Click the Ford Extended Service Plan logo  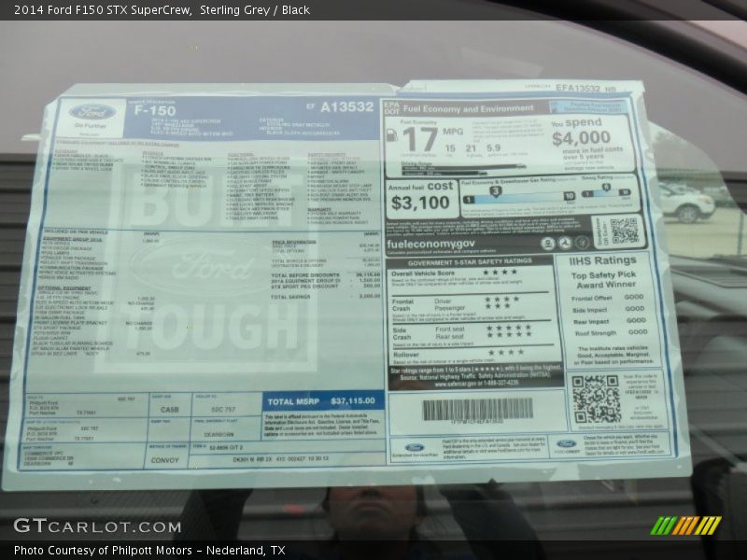415,448
